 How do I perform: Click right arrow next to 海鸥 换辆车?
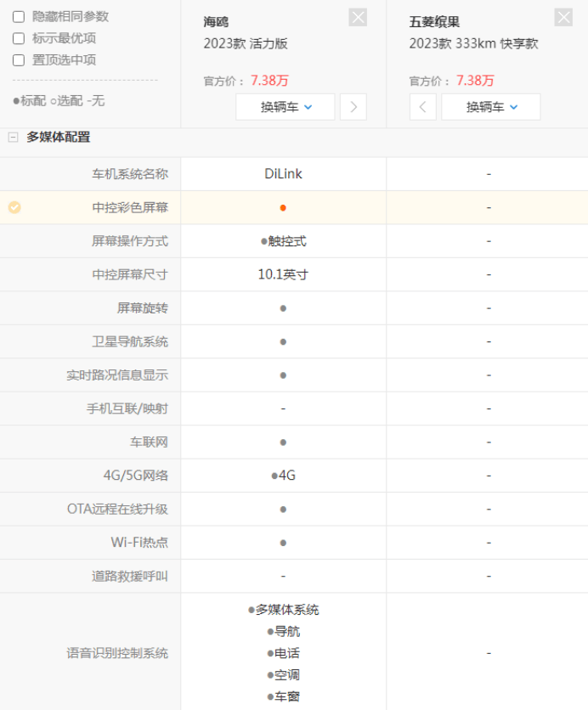click(x=353, y=107)
